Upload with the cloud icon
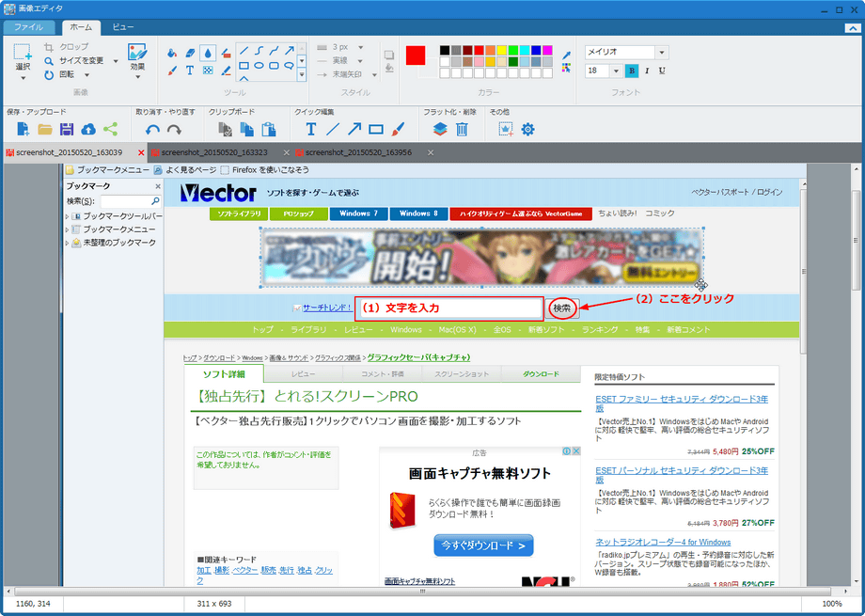The width and height of the screenshot is (865, 616). (x=88, y=129)
